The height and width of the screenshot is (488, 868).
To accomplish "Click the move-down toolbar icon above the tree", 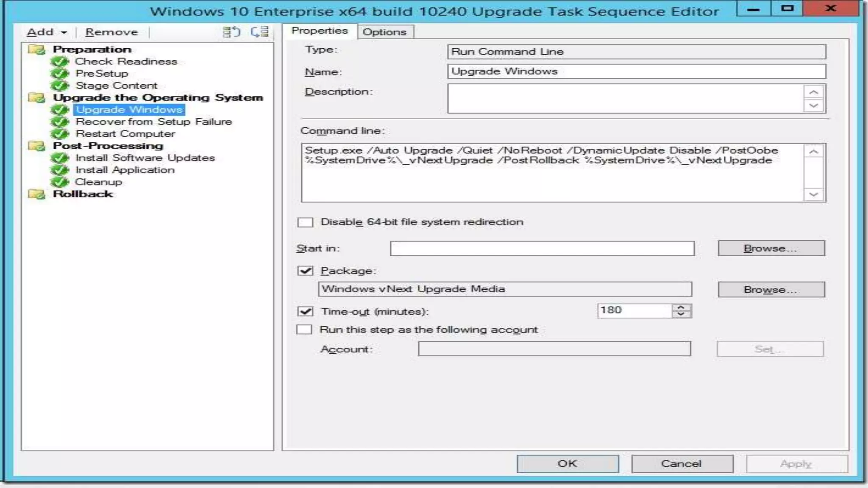I will (x=259, y=32).
